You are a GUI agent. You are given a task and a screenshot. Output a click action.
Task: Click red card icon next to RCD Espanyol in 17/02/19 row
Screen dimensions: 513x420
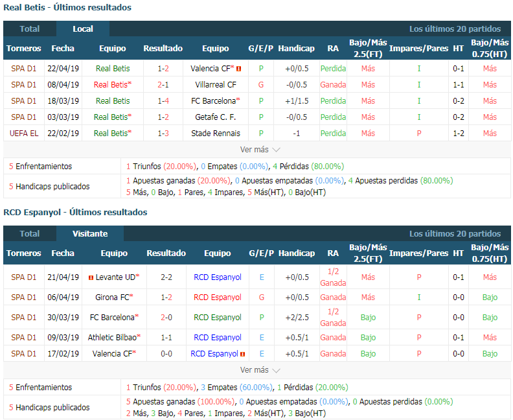tap(242, 354)
